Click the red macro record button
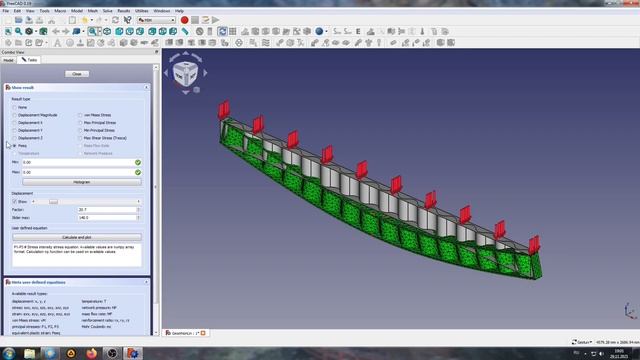This screenshot has height=360, width=640. coord(184,20)
